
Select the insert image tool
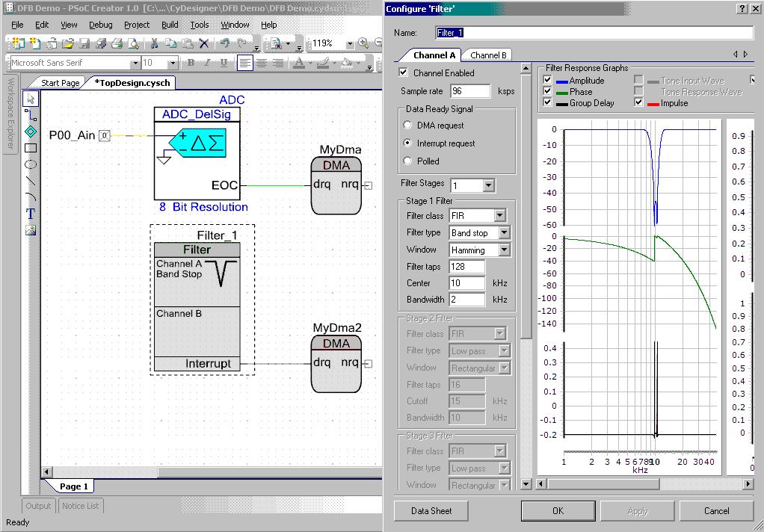(31, 230)
